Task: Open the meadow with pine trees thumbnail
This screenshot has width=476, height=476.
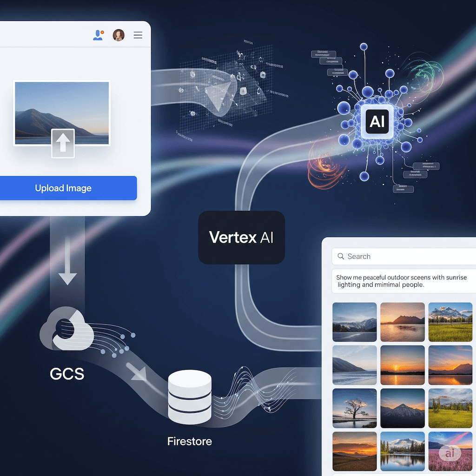Action: [x=450, y=408]
